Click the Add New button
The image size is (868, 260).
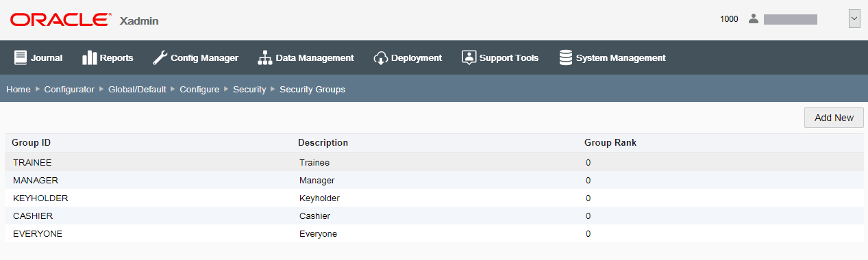pyautogui.click(x=834, y=118)
